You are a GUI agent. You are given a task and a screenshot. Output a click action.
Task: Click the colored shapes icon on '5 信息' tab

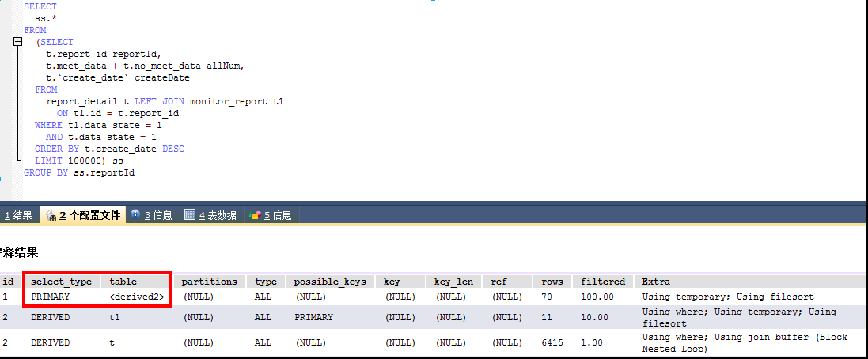[254, 214]
